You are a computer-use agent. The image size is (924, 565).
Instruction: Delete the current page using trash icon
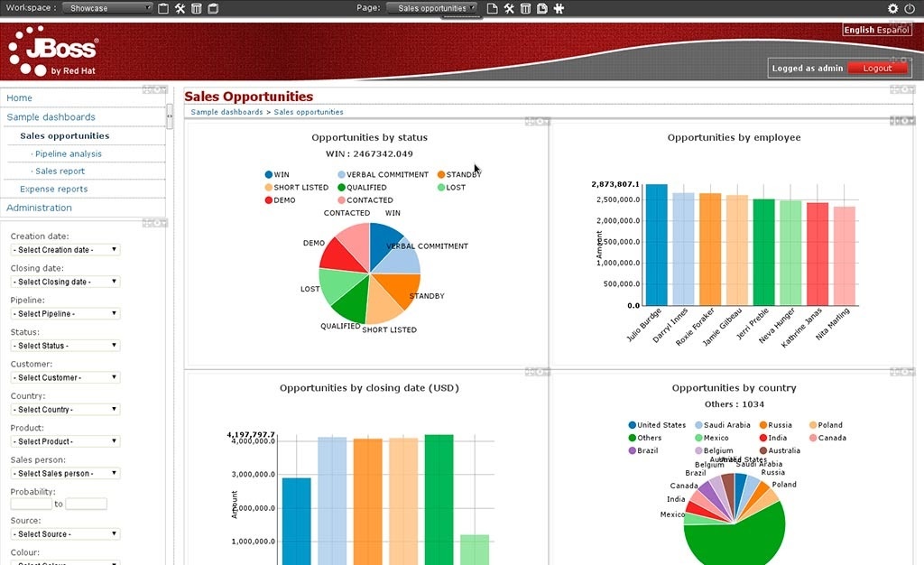pyautogui.click(x=525, y=8)
